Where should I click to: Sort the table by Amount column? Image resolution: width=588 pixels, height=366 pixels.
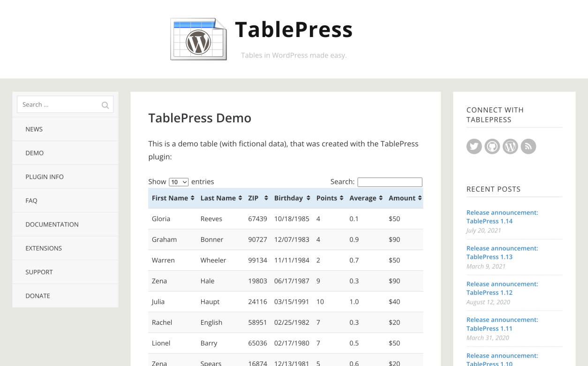click(404, 198)
